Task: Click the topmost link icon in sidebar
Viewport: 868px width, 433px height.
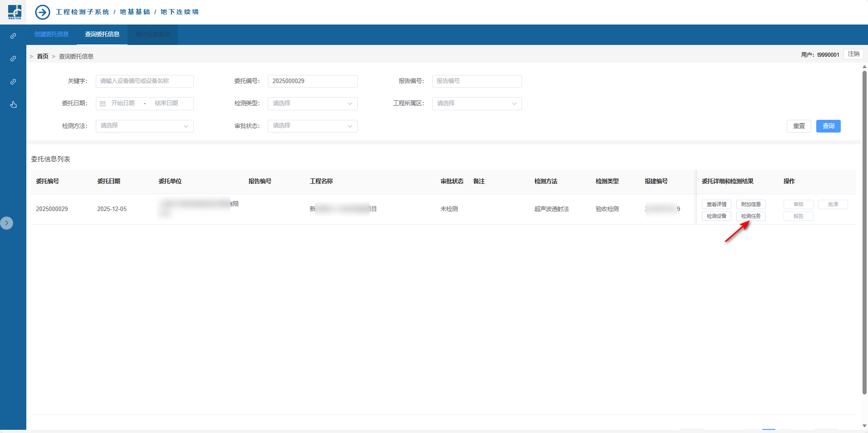Action: pos(13,36)
